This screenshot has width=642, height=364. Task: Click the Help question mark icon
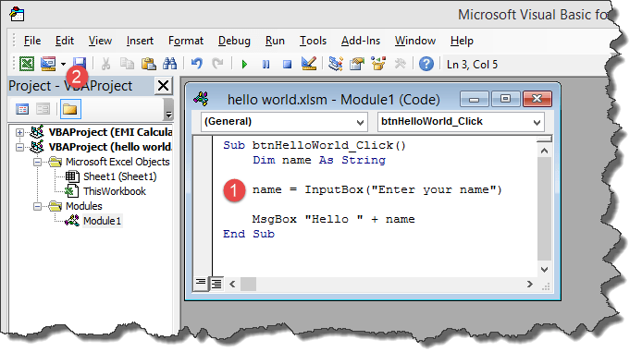[x=426, y=65]
